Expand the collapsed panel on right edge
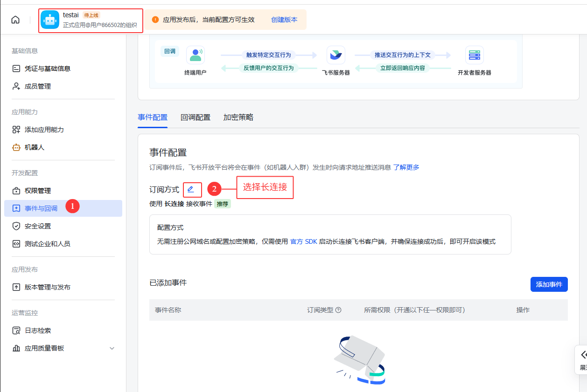The height and width of the screenshot is (392, 587). (583, 359)
